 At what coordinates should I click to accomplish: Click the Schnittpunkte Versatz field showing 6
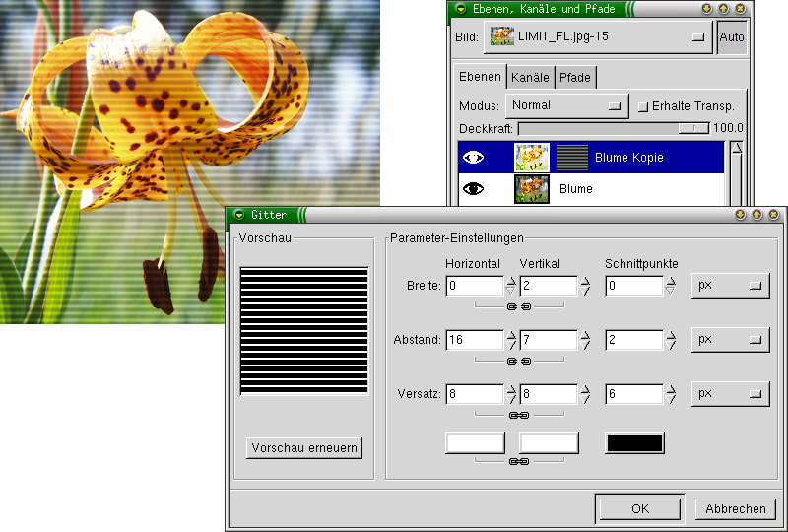[634, 394]
